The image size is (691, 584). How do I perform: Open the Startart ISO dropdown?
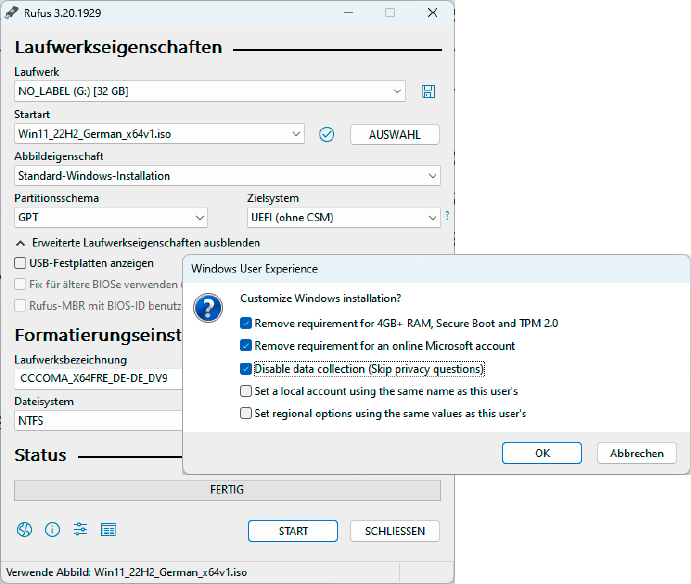[159, 134]
